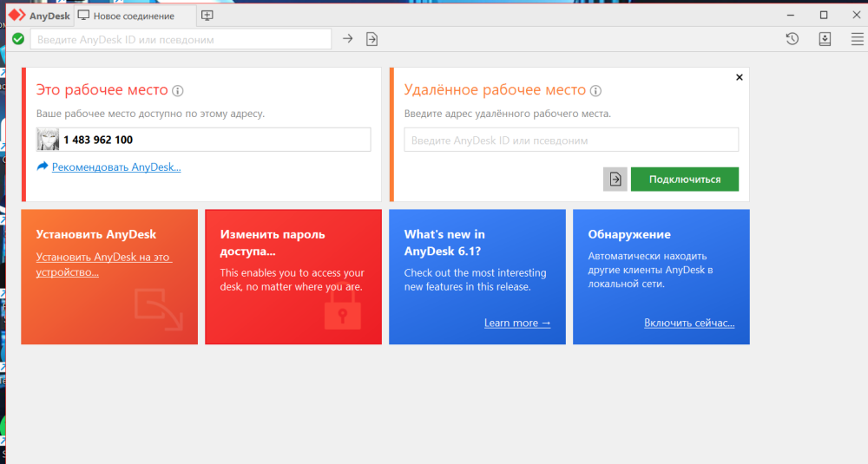Maximize the AnyDesk window
Screen dimensions: 868x464
pyautogui.click(x=824, y=16)
